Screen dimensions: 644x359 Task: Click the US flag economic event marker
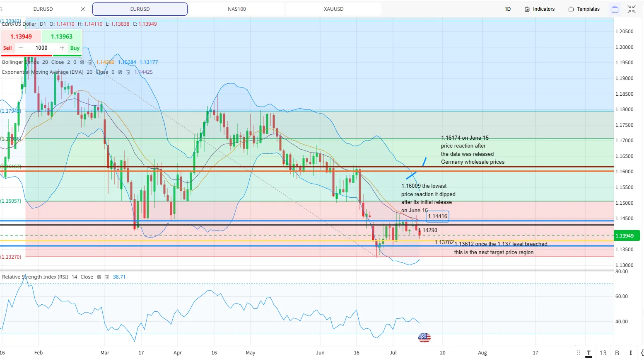(425, 337)
